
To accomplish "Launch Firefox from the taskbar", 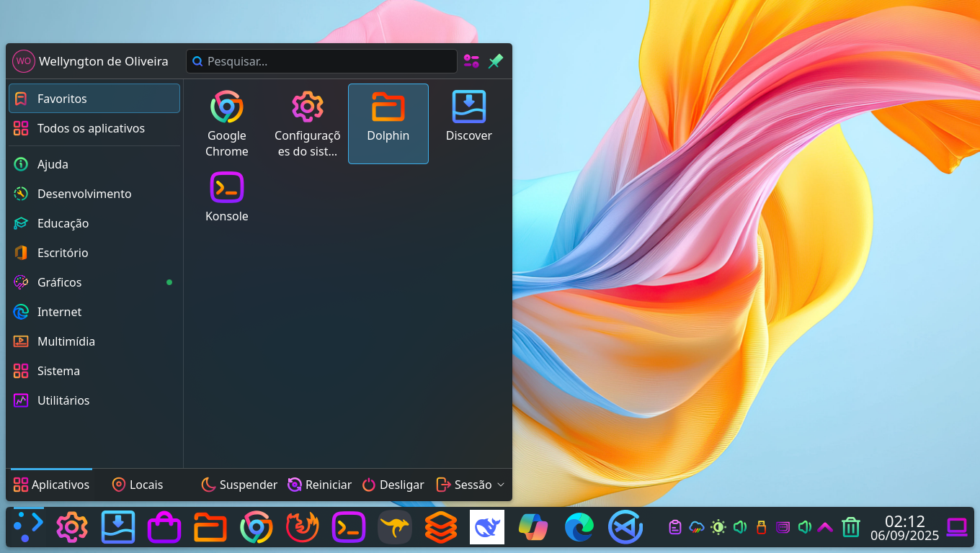I will [x=302, y=526].
